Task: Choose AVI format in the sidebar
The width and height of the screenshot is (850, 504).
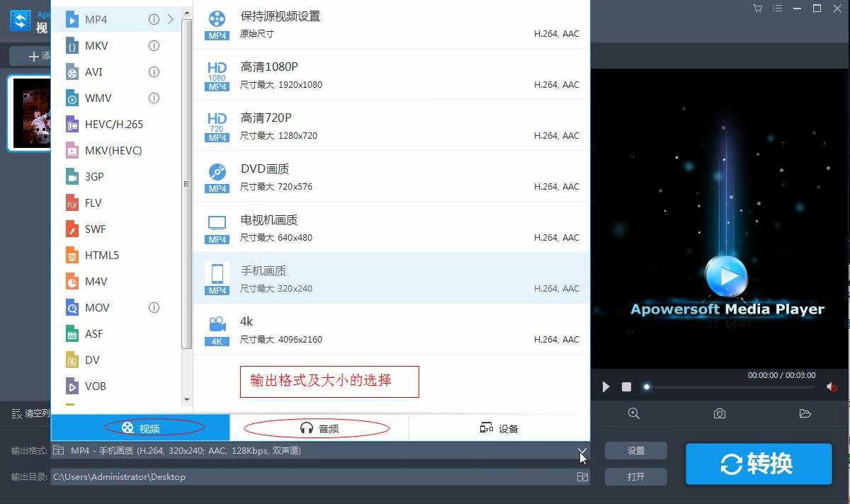Action: (116, 71)
